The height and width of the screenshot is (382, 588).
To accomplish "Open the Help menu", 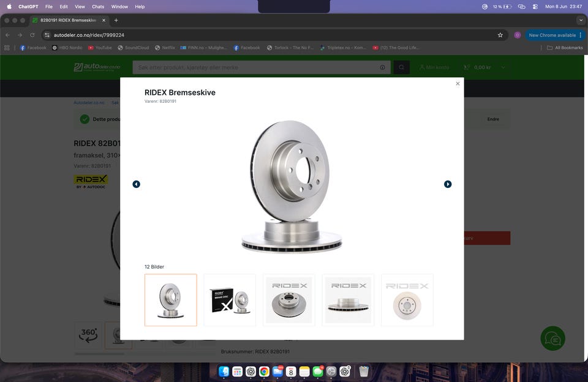I will pos(140,6).
